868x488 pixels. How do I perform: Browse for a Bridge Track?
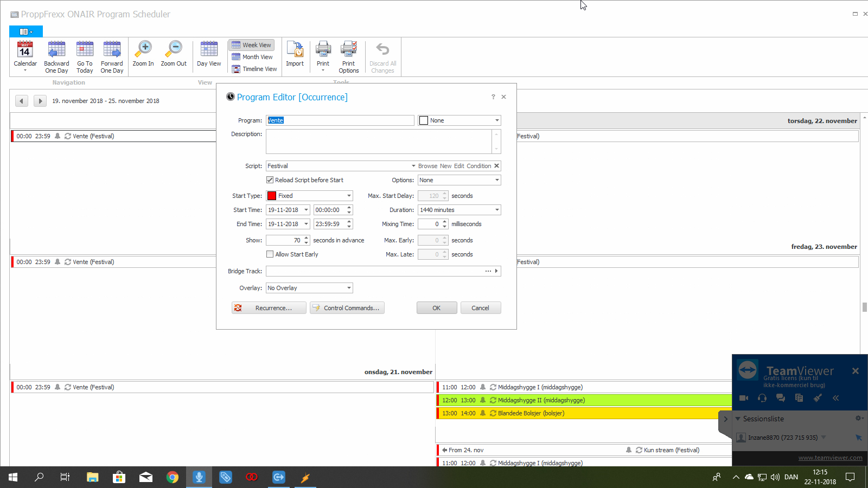(488, 271)
